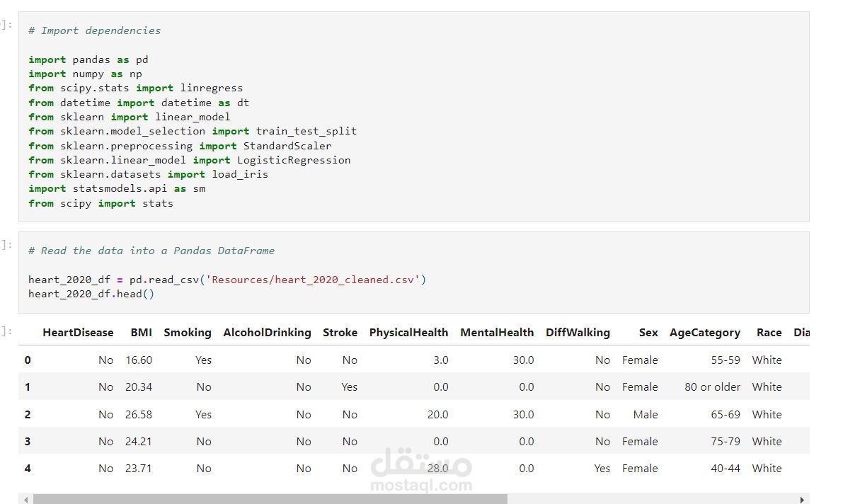The height and width of the screenshot is (504, 843).
Task: Click the 'import numpy as np' line
Action: click(85, 74)
